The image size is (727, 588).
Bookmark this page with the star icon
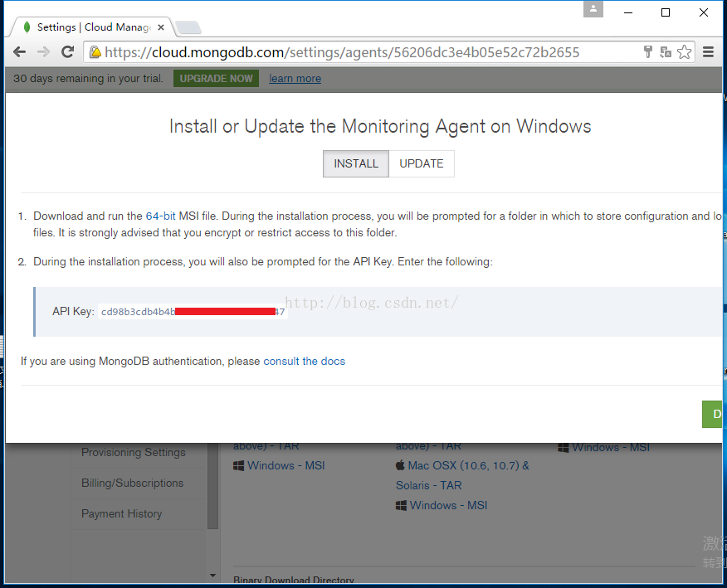(x=685, y=52)
